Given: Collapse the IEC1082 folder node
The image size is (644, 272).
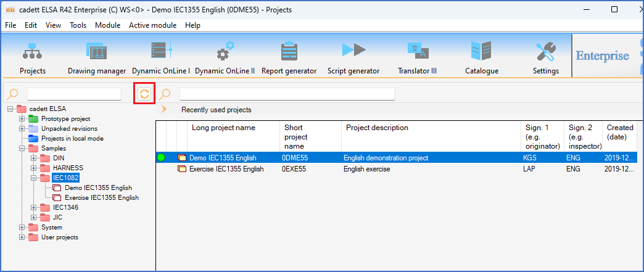Looking at the screenshot, I should point(34,178).
